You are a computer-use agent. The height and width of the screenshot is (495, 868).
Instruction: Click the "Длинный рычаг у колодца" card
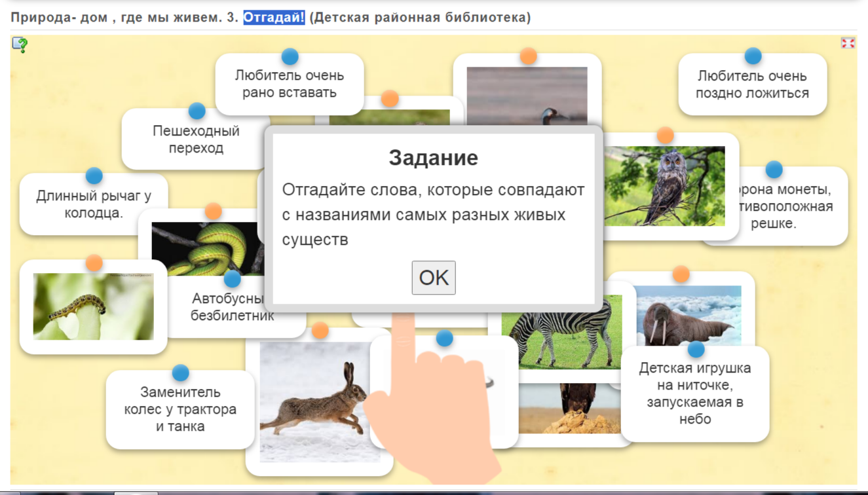(94, 204)
